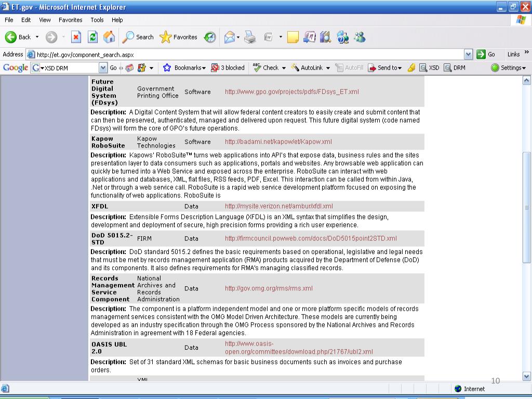Viewport: 532px width, 399px height.
Task: Open the Favorites star panel
Action: pyautogui.click(x=179, y=37)
